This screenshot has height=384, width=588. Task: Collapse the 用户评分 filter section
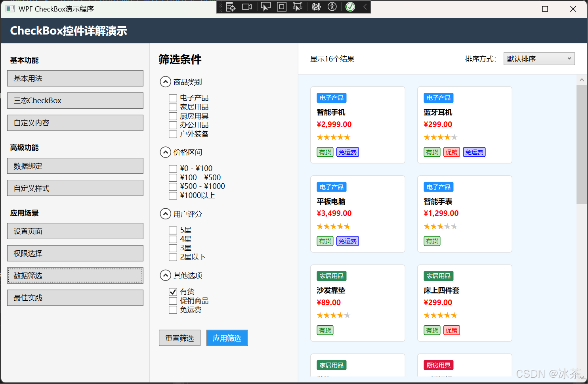click(165, 214)
